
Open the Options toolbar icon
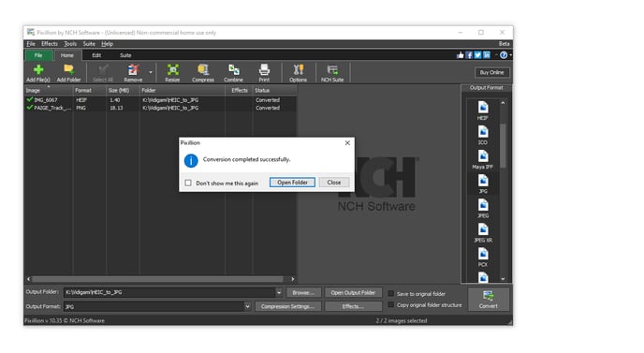click(x=299, y=73)
